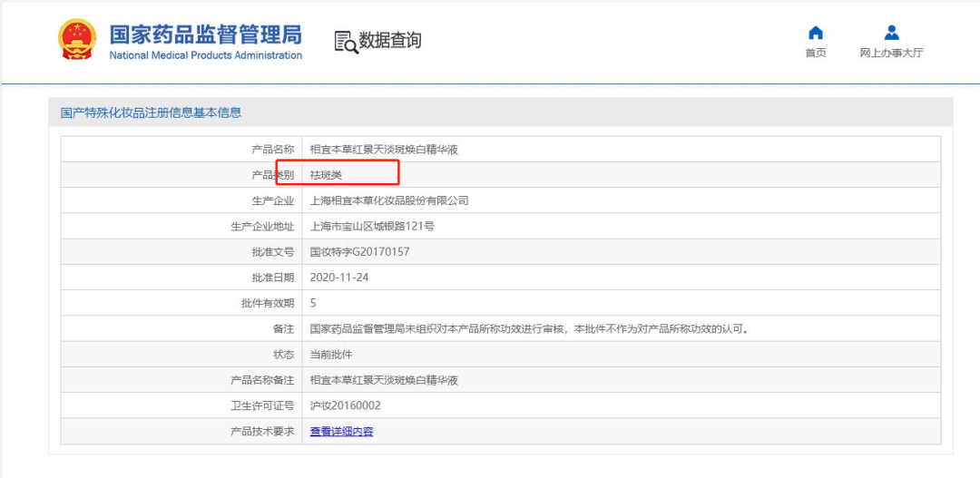Click the 数据查询 search icon
The width and height of the screenshot is (980, 478).
pos(347,41)
